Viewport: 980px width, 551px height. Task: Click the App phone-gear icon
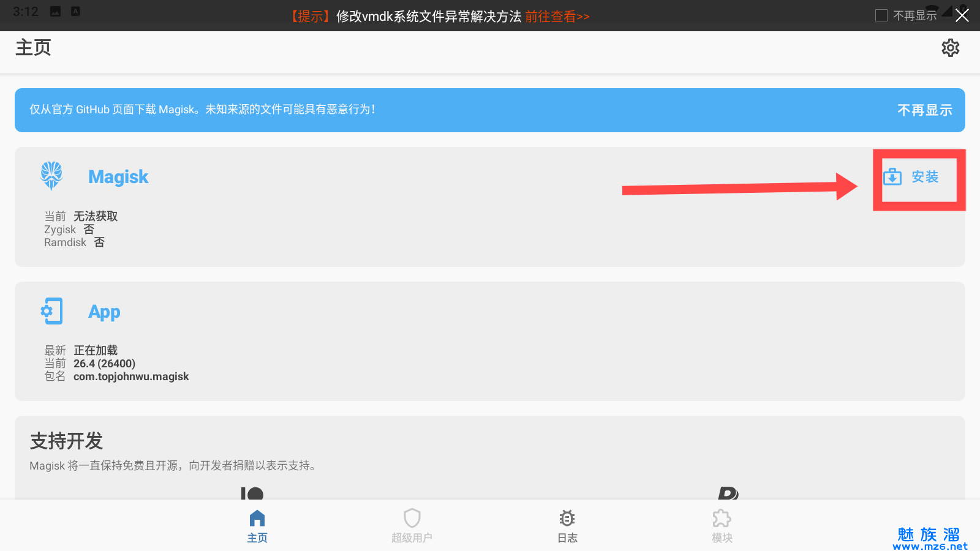(51, 311)
